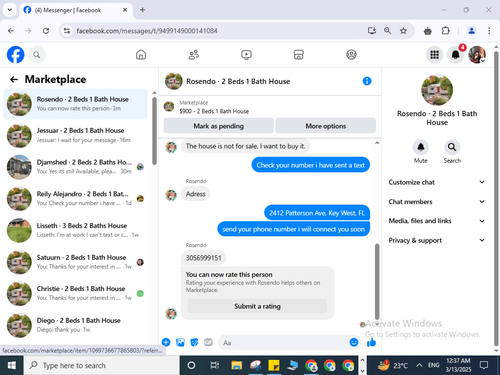
Task: Open Diego 2 Beds 1 Bath conversation
Action: click(75, 325)
